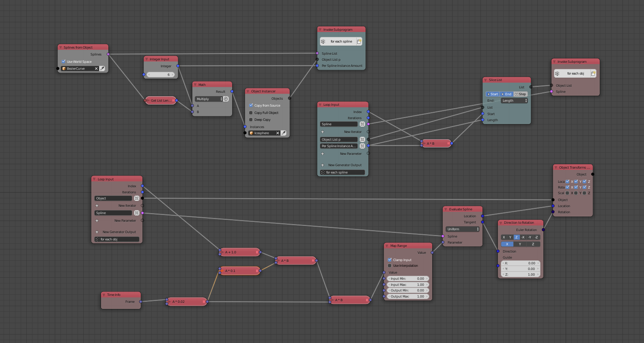Click the eyedropper icon next to Icosphere
The image size is (644, 343).
tap(284, 133)
